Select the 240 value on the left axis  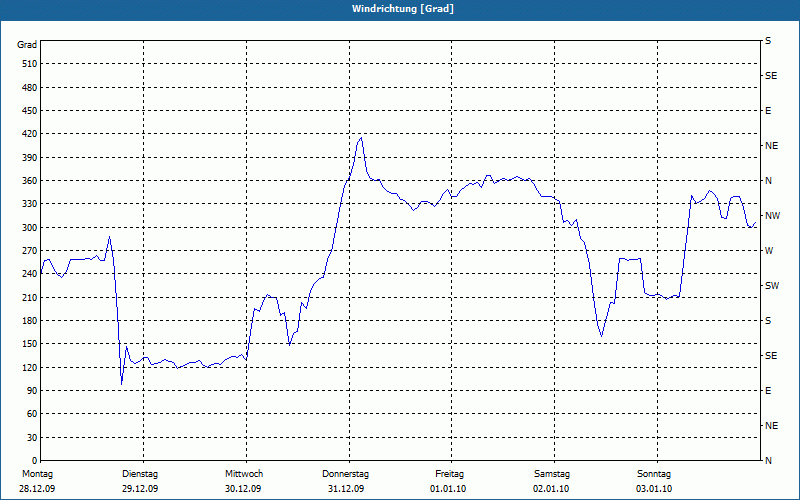pyautogui.click(x=29, y=274)
